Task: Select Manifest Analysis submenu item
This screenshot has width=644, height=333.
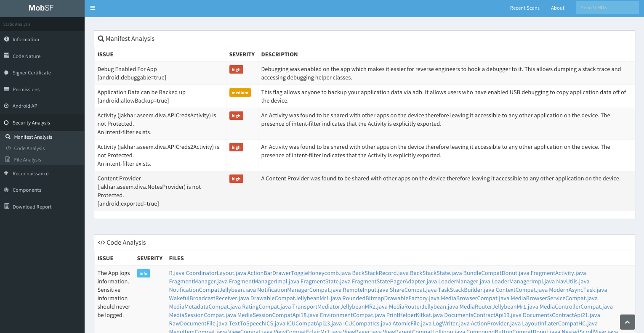Action: coord(33,137)
